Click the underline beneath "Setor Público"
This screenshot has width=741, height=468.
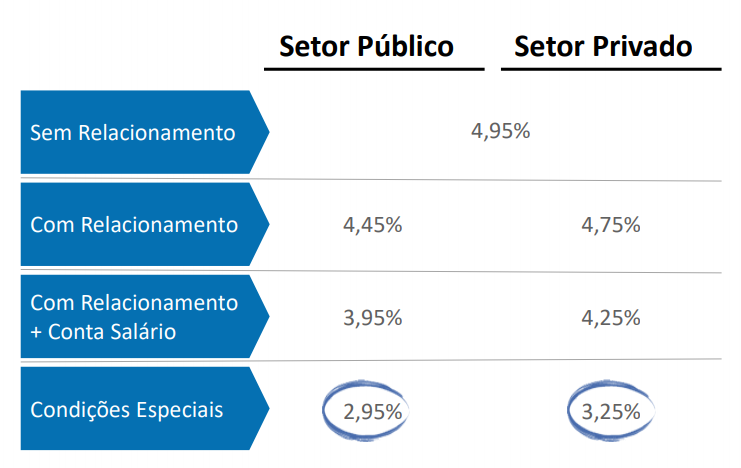tap(374, 70)
